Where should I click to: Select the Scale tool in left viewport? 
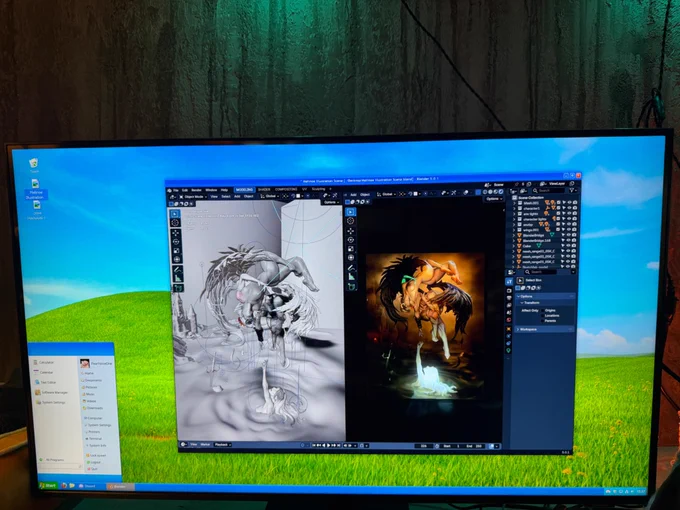(x=176, y=251)
